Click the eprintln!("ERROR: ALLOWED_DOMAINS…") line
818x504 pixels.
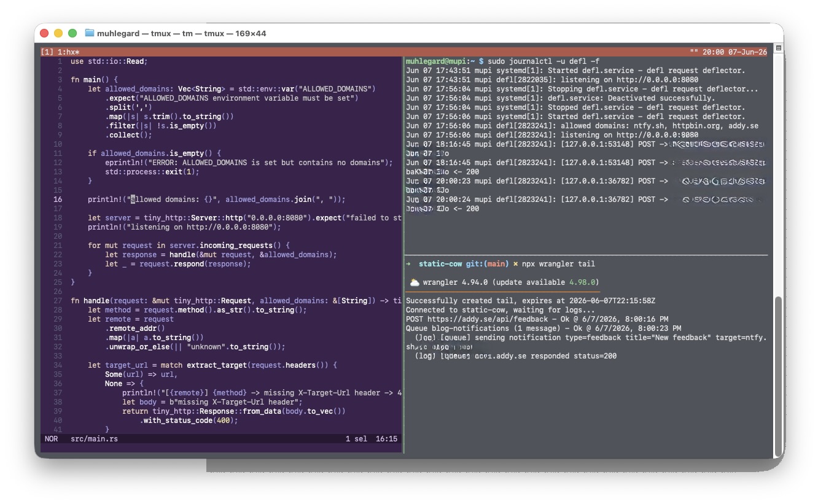click(249, 163)
